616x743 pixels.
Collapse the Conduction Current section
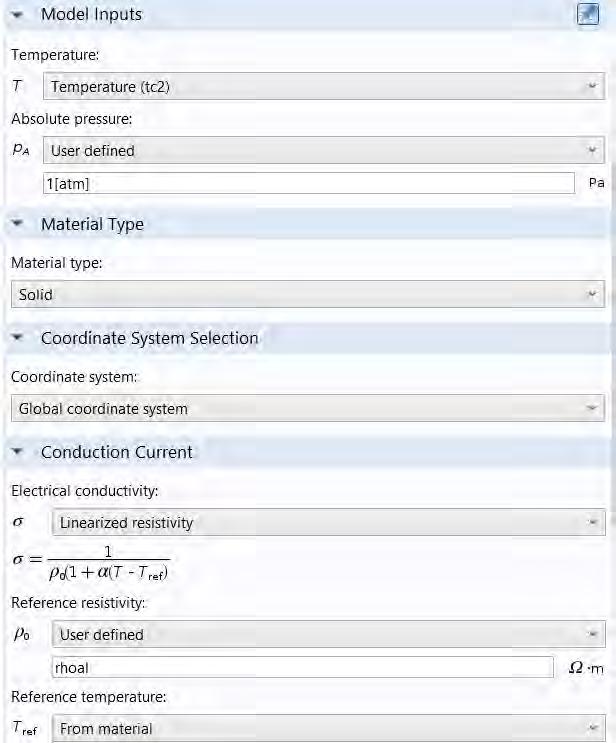(x=18, y=452)
